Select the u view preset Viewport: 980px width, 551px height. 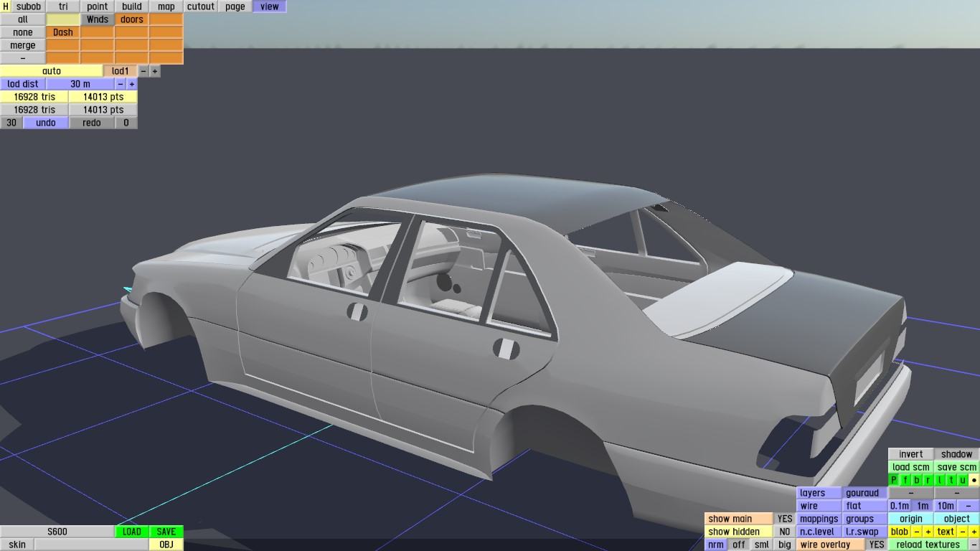(963, 480)
